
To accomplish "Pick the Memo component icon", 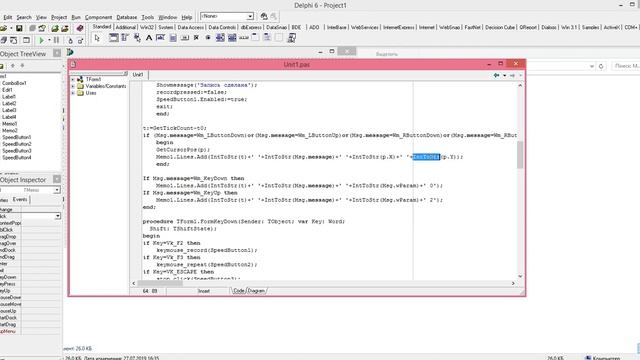I will [x=173, y=38].
